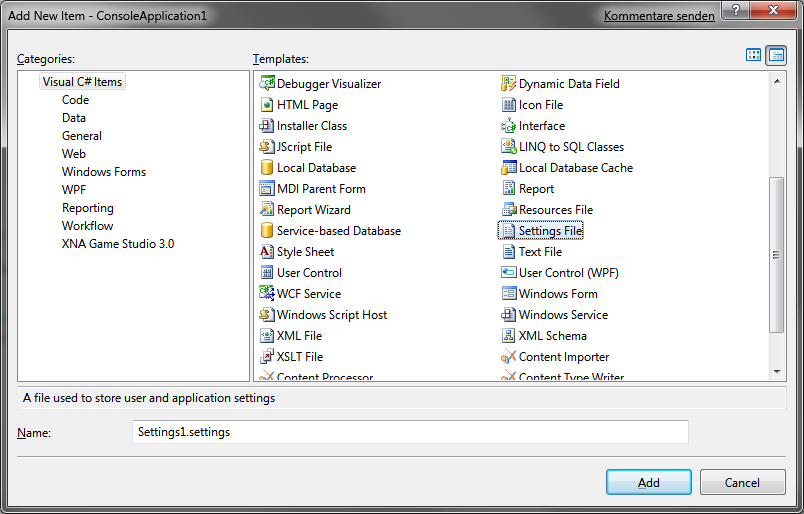Select the WCF Service template icon

[x=267, y=294]
